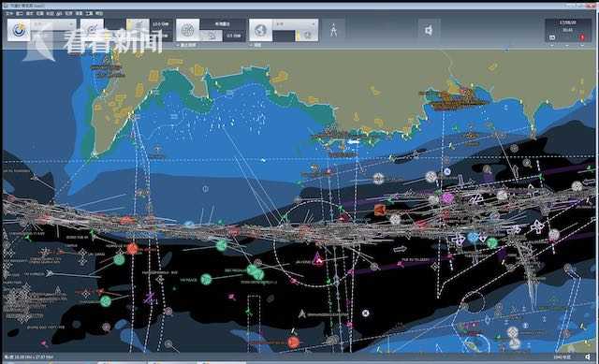Toggle the checkbox below the earth globe icon

click(251, 45)
